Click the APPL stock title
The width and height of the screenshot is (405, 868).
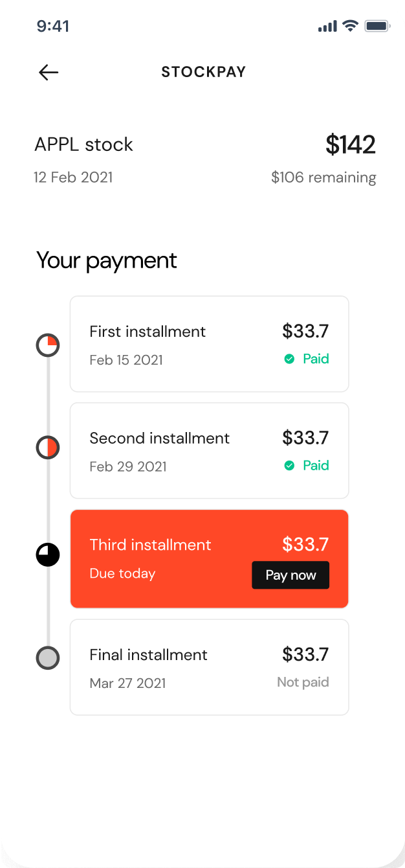(x=83, y=144)
